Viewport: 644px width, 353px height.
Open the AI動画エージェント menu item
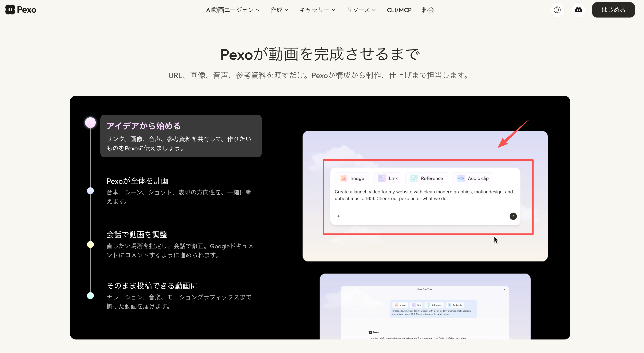point(233,10)
